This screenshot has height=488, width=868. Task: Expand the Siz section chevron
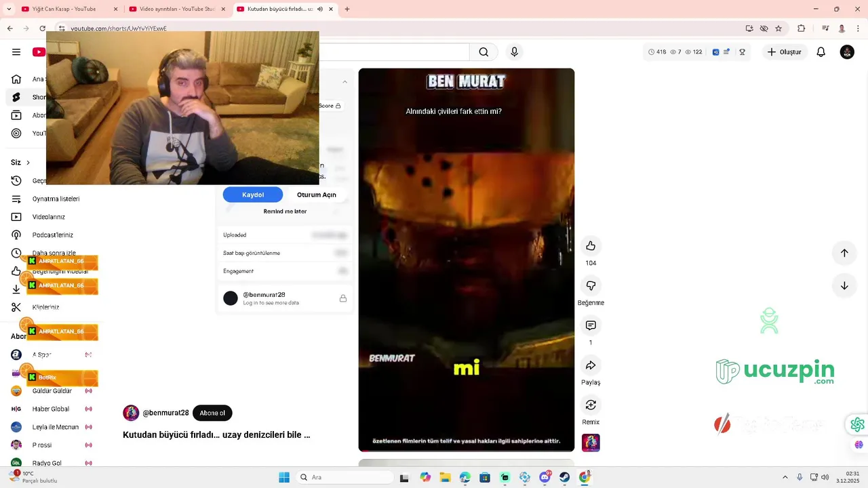pos(28,163)
